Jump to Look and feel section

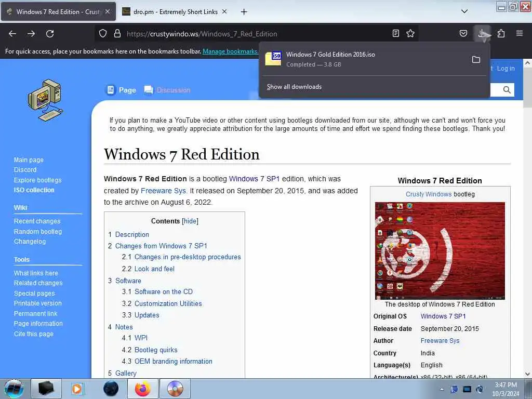click(x=154, y=269)
